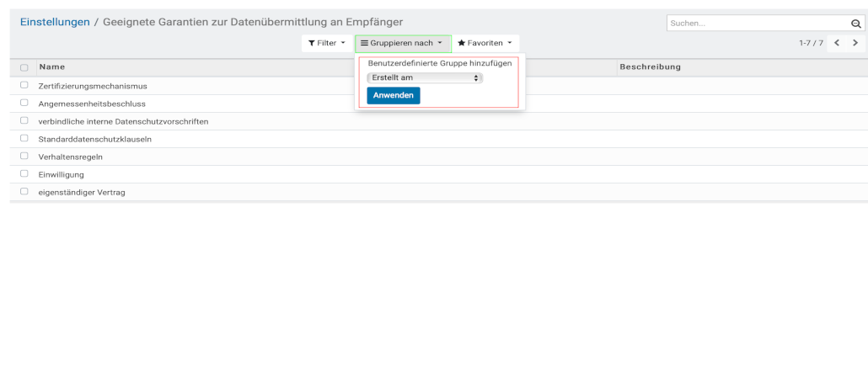Open the Filter dropdown menu

[326, 43]
